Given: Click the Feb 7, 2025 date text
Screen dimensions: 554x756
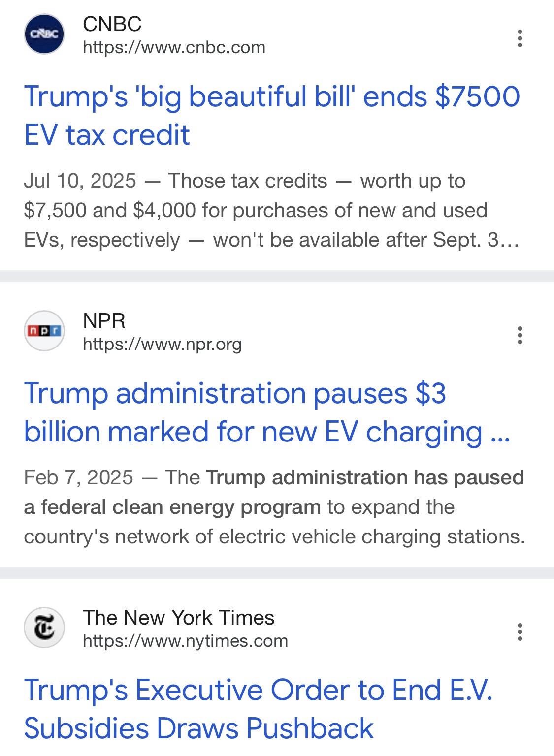Looking at the screenshot, I should [78, 478].
